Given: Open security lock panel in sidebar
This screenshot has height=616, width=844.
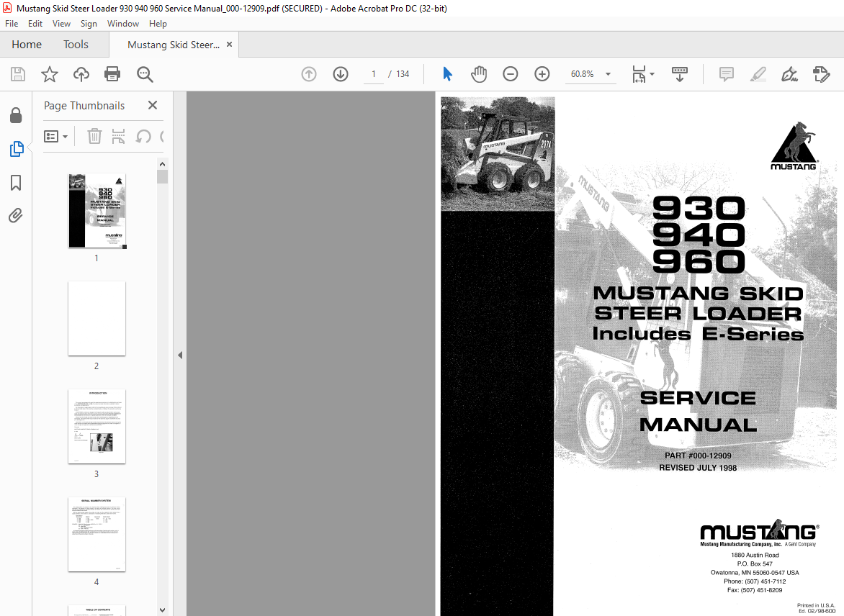Looking at the screenshot, I should click(16, 115).
